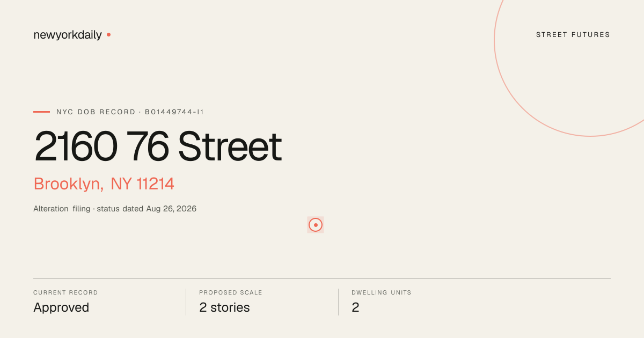
Task: Click the short coral dash before NYC DOB RECORD
Action: pos(41,112)
